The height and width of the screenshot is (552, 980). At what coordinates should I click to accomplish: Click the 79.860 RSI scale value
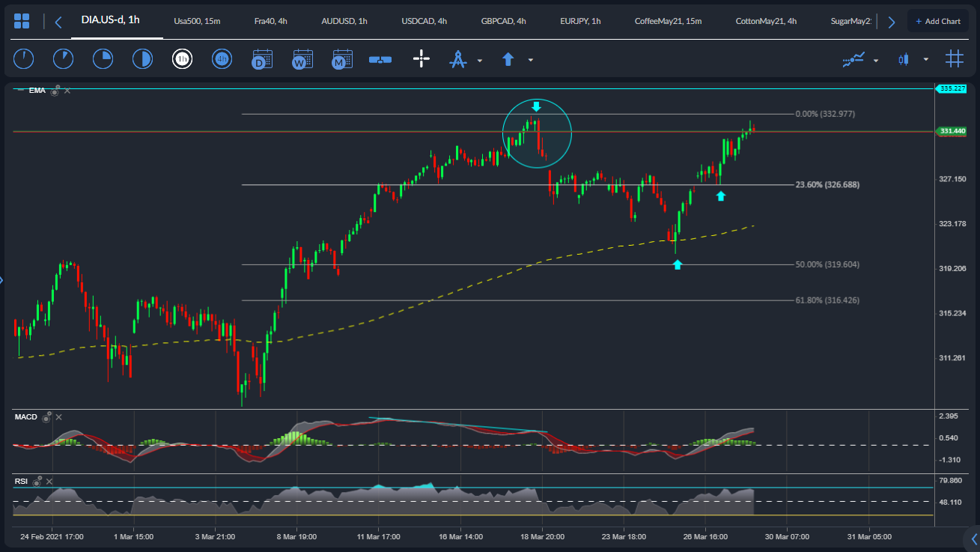pyautogui.click(x=951, y=480)
